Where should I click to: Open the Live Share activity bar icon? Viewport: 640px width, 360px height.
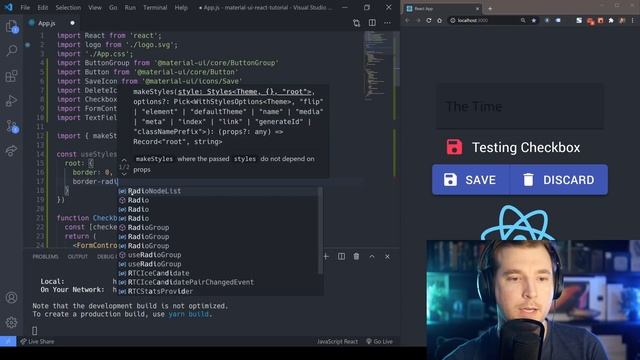click(11, 151)
